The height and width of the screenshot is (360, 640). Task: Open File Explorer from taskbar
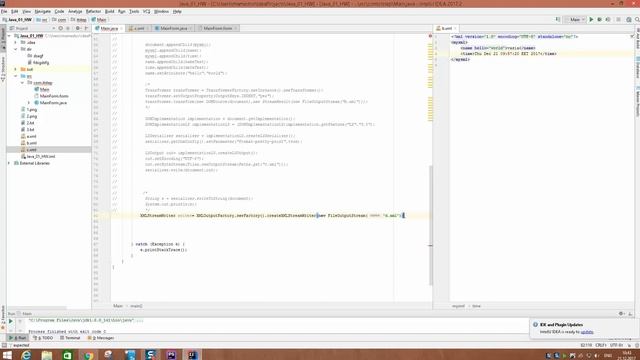click(x=47, y=355)
